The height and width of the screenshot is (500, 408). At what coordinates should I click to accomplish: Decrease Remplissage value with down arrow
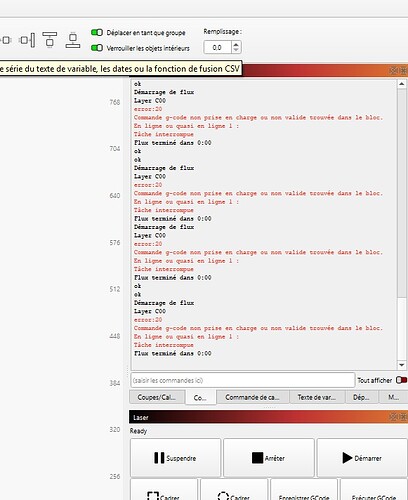point(236,50)
